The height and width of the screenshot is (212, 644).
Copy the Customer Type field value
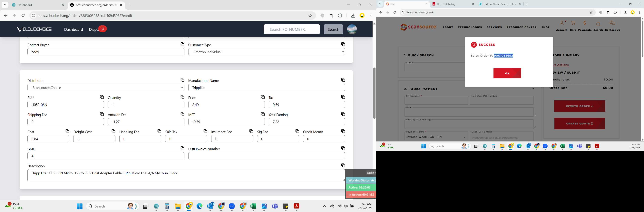(343, 44)
